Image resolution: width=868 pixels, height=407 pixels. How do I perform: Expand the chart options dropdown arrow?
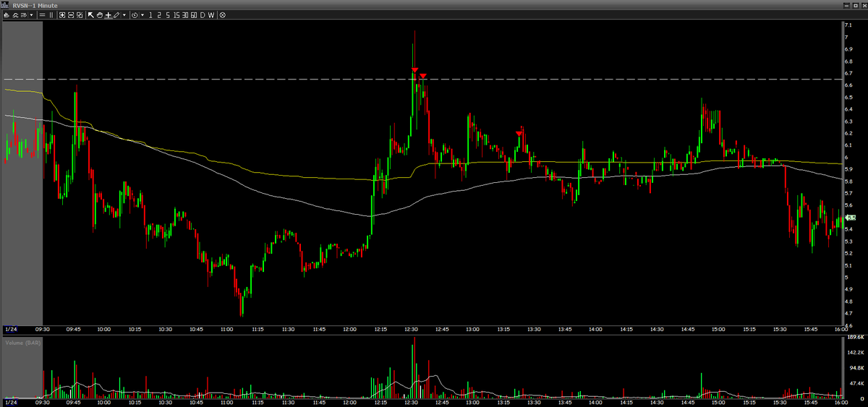pos(31,14)
